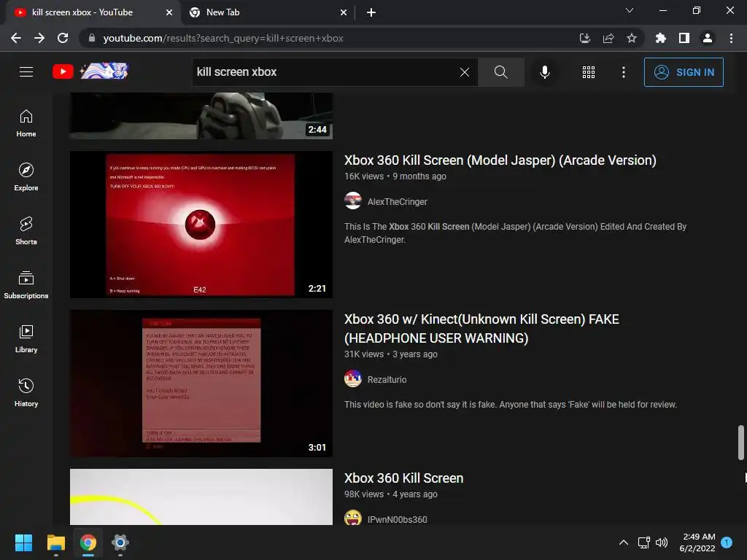The height and width of the screenshot is (560, 747).
Task: Switch to the New Tab tab
Action: click(268, 12)
